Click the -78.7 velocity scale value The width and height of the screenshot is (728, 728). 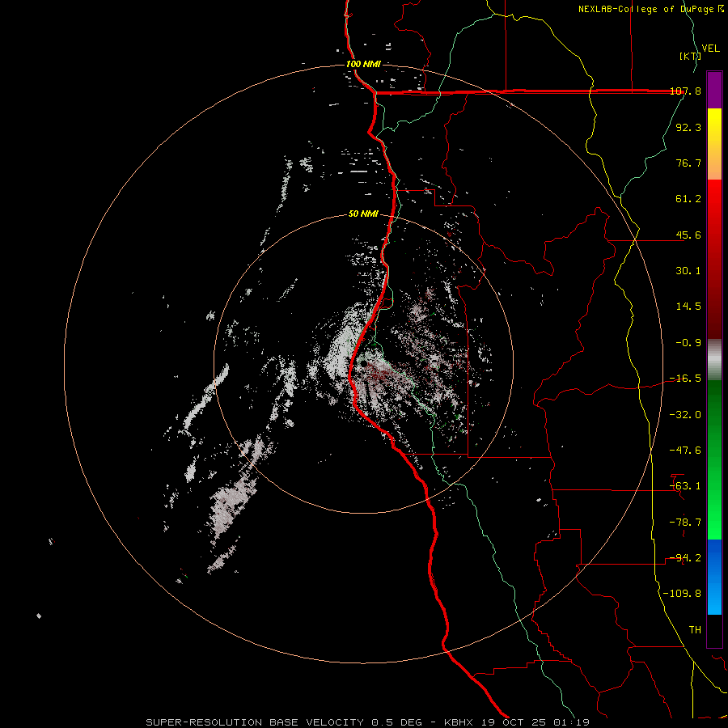click(685, 523)
